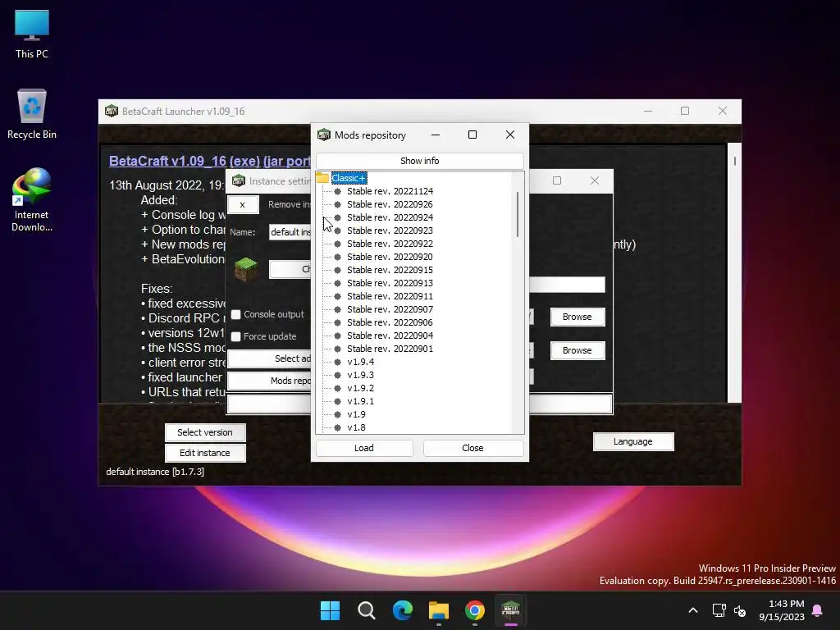Select Stable rev. 20220911
The width and height of the screenshot is (840, 630).
390,296
